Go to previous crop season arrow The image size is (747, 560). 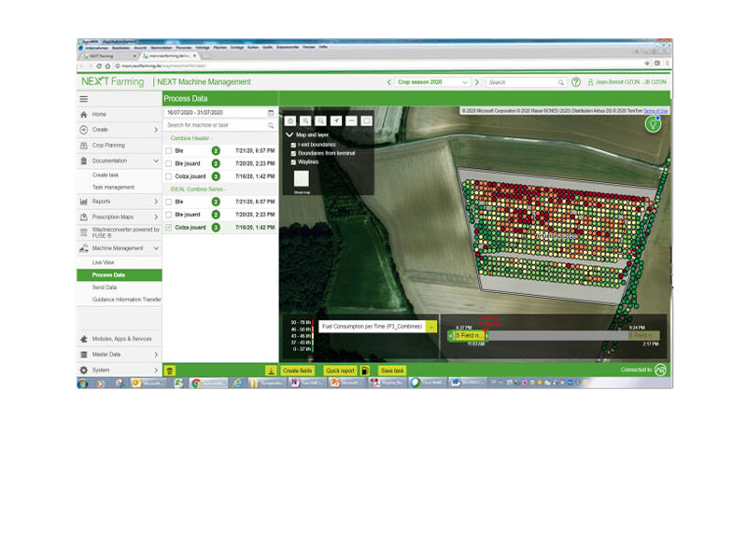click(389, 82)
